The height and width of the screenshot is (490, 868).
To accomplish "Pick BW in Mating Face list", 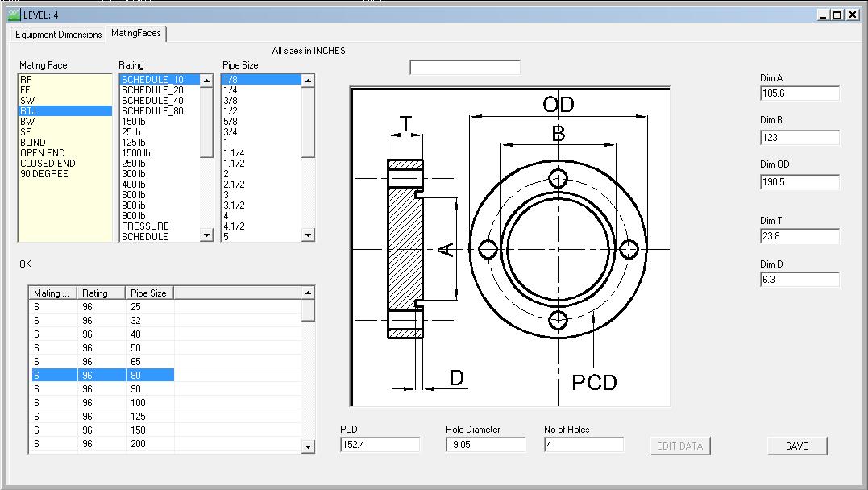I will pos(65,121).
